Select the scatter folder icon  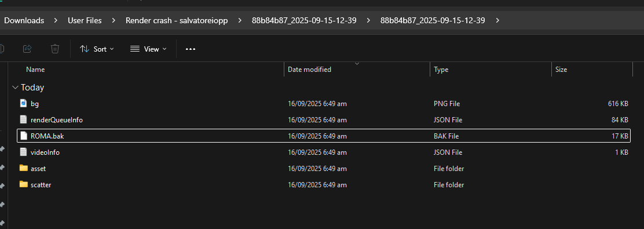(23, 184)
